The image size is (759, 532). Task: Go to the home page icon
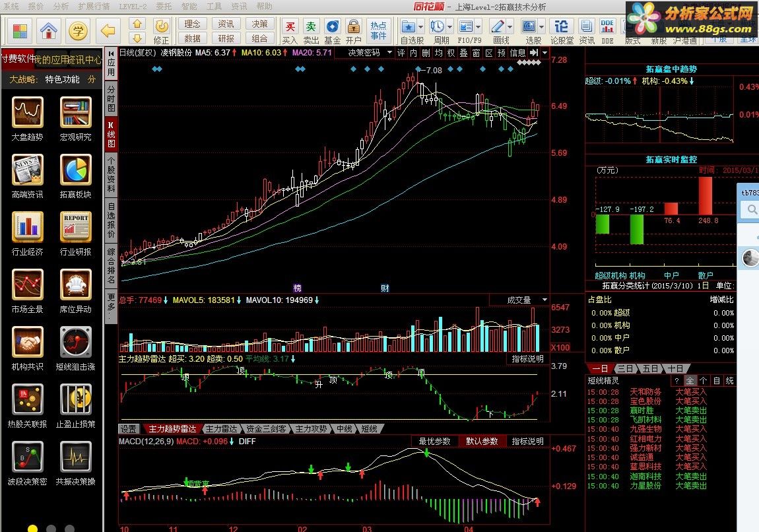[49, 32]
